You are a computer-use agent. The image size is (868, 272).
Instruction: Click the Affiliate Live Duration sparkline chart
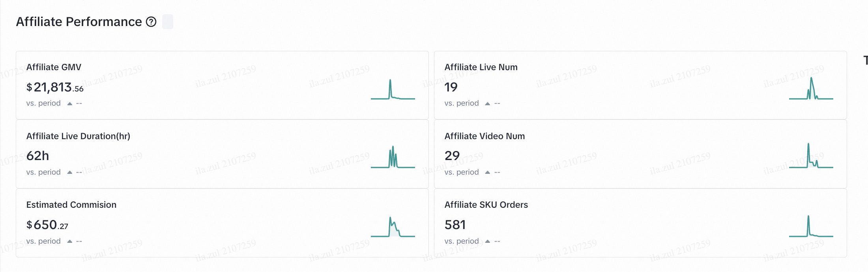click(393, 157)
